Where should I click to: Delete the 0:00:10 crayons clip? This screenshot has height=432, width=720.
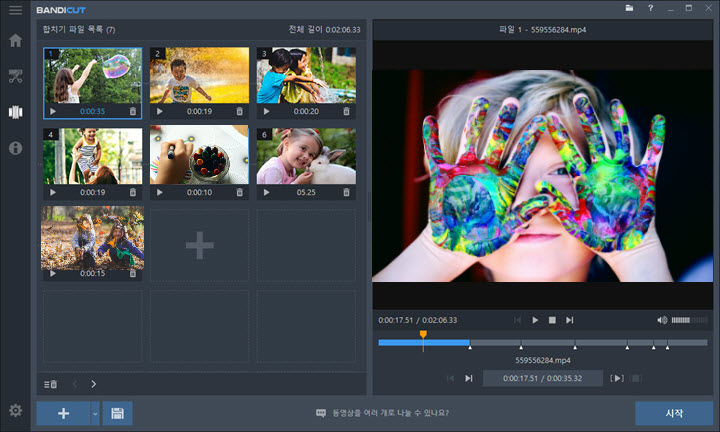pyautogui.click(x=239, y=192)
